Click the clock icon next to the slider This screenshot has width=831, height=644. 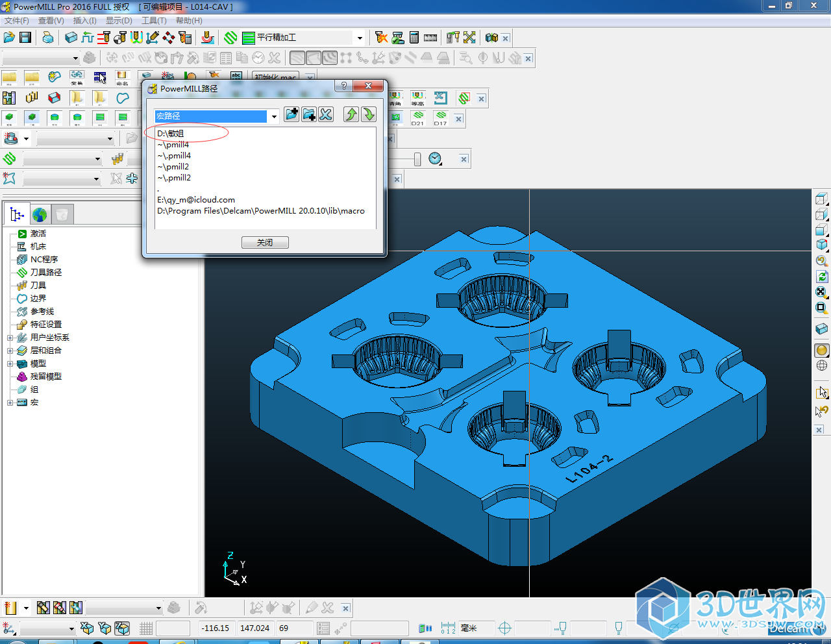(x=435, y=158)
